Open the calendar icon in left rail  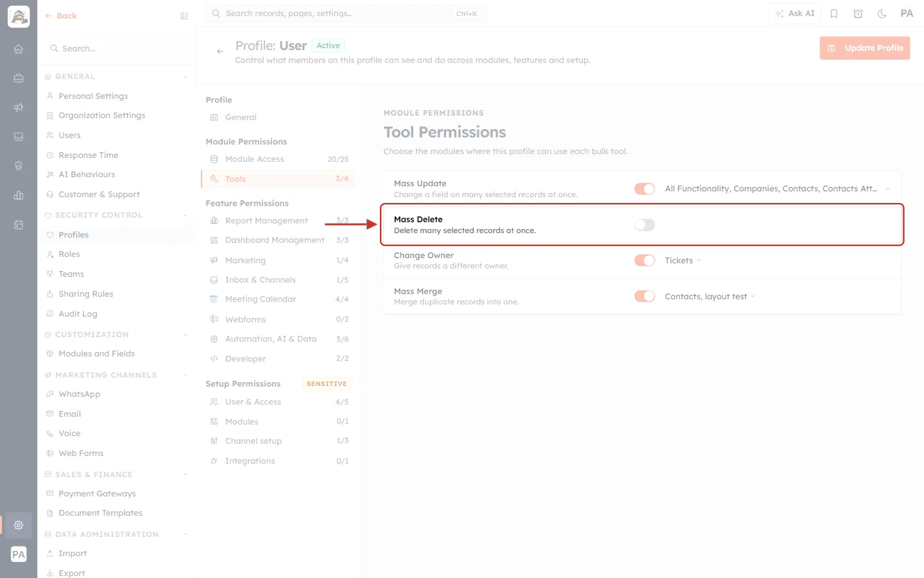[19, 225]
